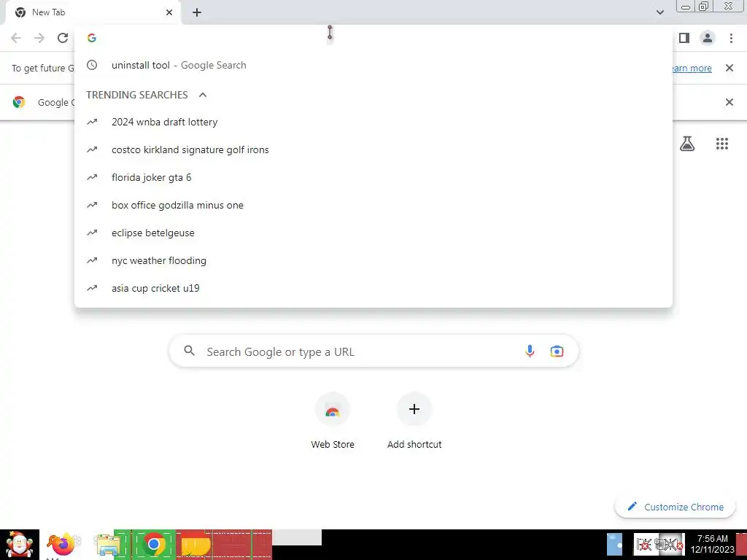
Task: Select '2024 wnba draft lottery' suggestion
Action: (x=373, y=122)
